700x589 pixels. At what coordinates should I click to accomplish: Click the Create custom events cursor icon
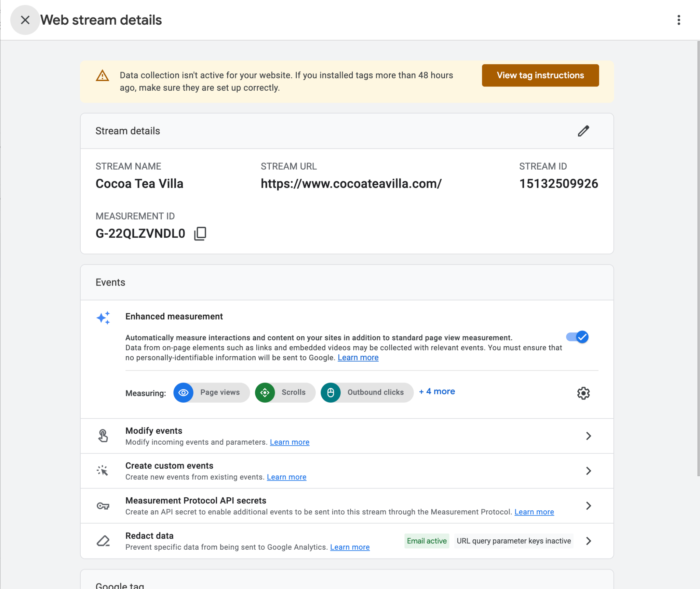[x=102, y=471]
